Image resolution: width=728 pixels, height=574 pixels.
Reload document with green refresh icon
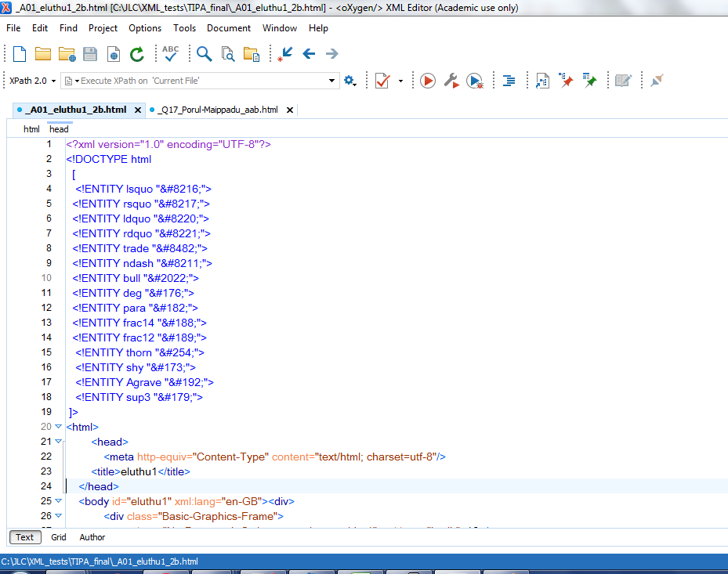coord(137,54)
